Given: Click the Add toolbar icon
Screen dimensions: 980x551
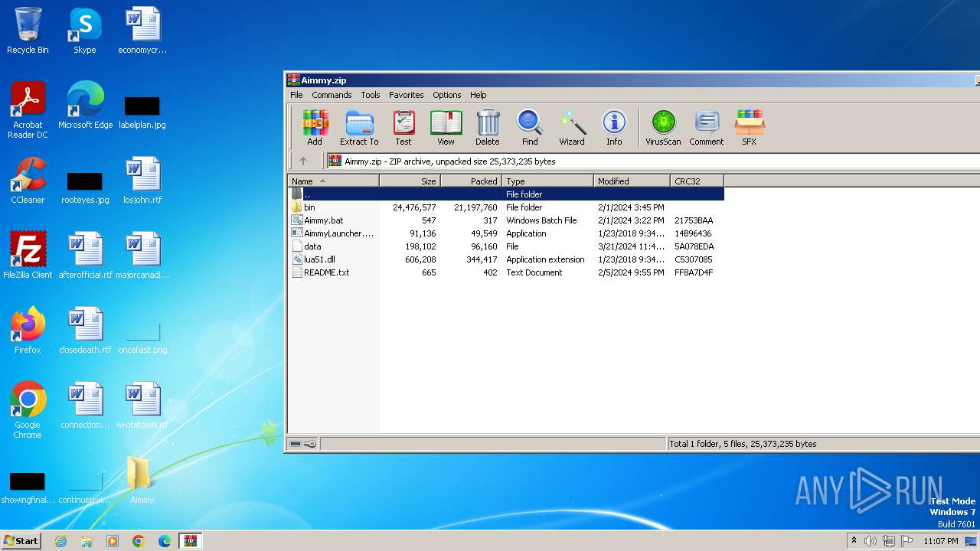Looking at the screenshot, I should click(x=315, y=127).
